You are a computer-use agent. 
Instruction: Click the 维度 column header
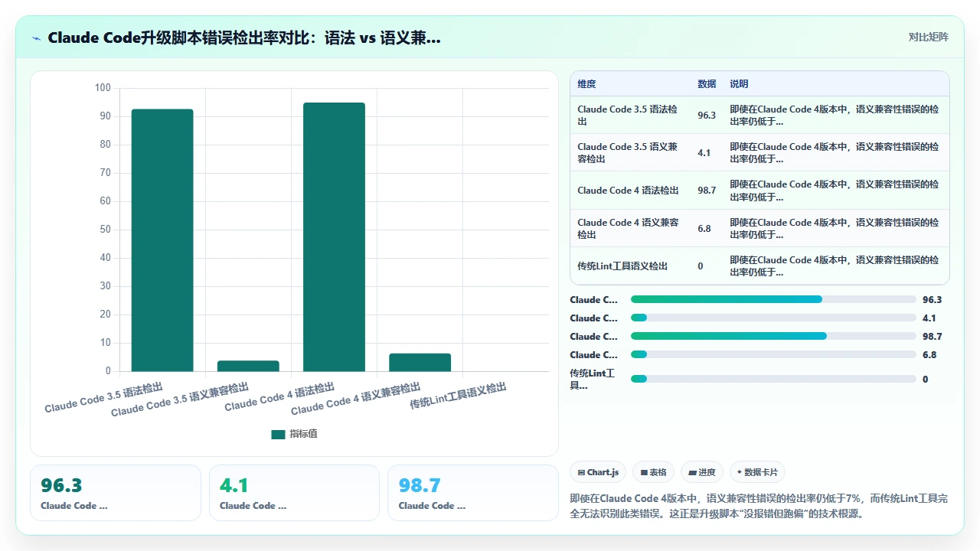[586, 83]
